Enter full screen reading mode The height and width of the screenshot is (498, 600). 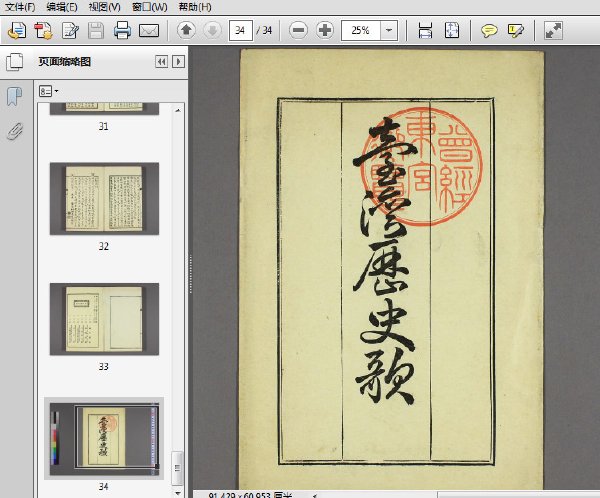[x=553, y=30]
